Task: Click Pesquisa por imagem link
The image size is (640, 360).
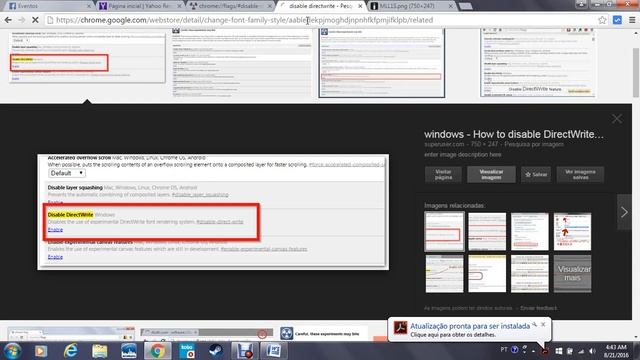Action: [533, 144]
